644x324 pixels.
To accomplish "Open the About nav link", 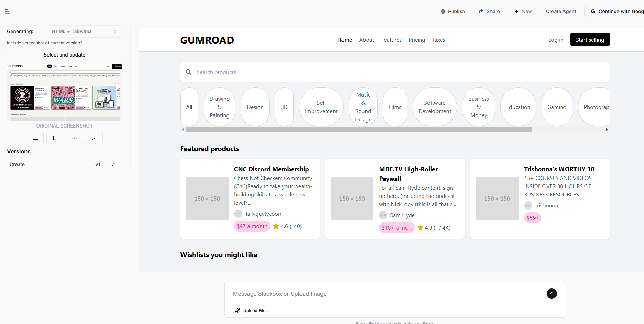I will pos(367,40).
